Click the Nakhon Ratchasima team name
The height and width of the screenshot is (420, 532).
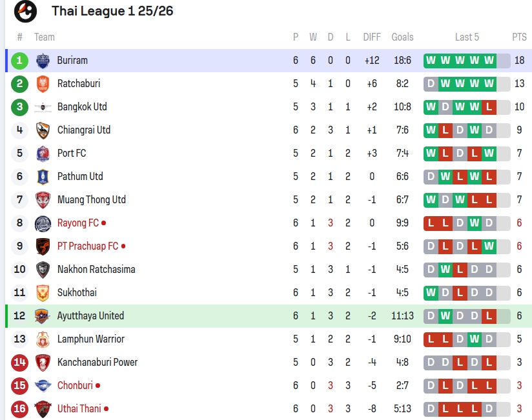coord(96,270)
